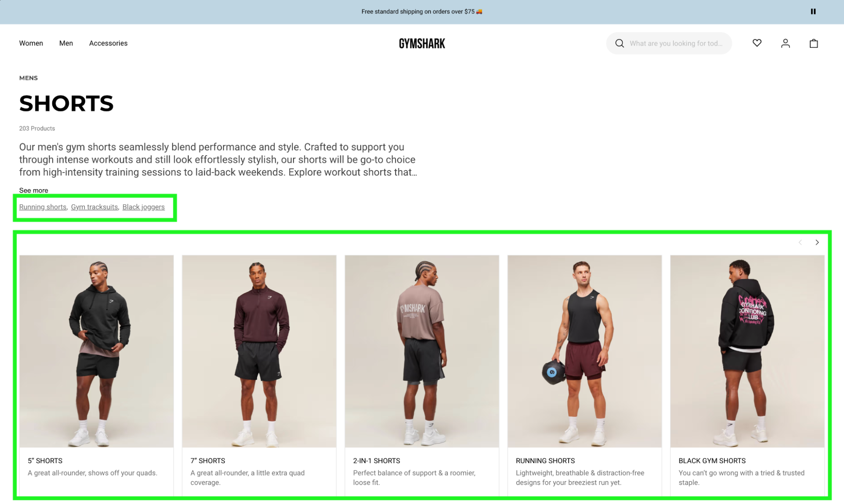Follow the Gym tracksuits link
The width and height of the screenshot is (844, 504).
pyautogui.click(x=94, y=207)
